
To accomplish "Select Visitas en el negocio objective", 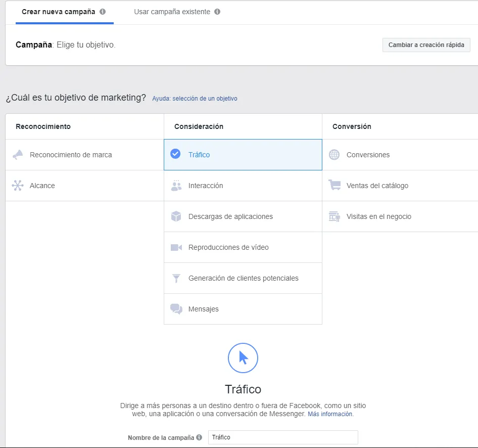I will coord(400,216).
